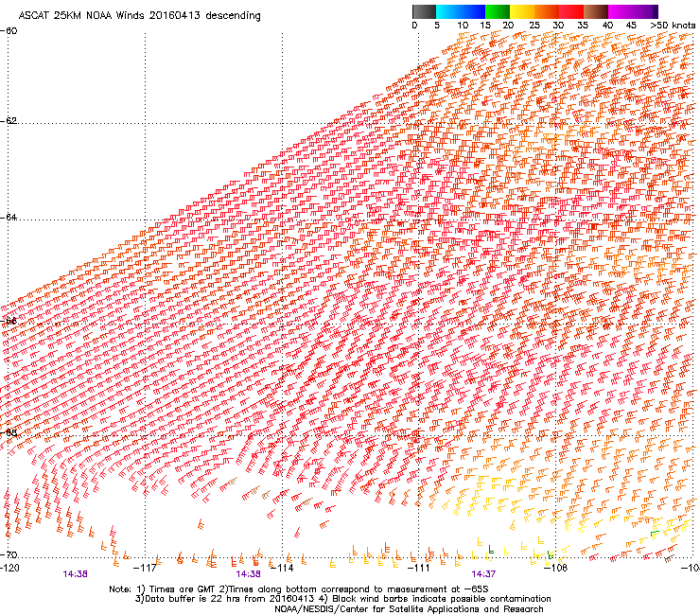The width and height of the screenshot is (700, 615).
Task: Click the "25" color scale label
Action: coord(534,26)
